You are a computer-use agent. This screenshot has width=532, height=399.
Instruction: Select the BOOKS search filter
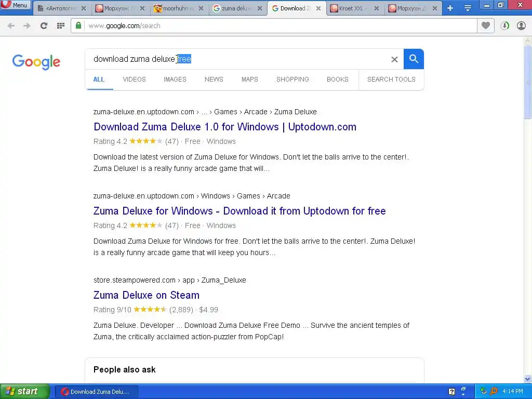pyautogui.click(x=338, y=79)
